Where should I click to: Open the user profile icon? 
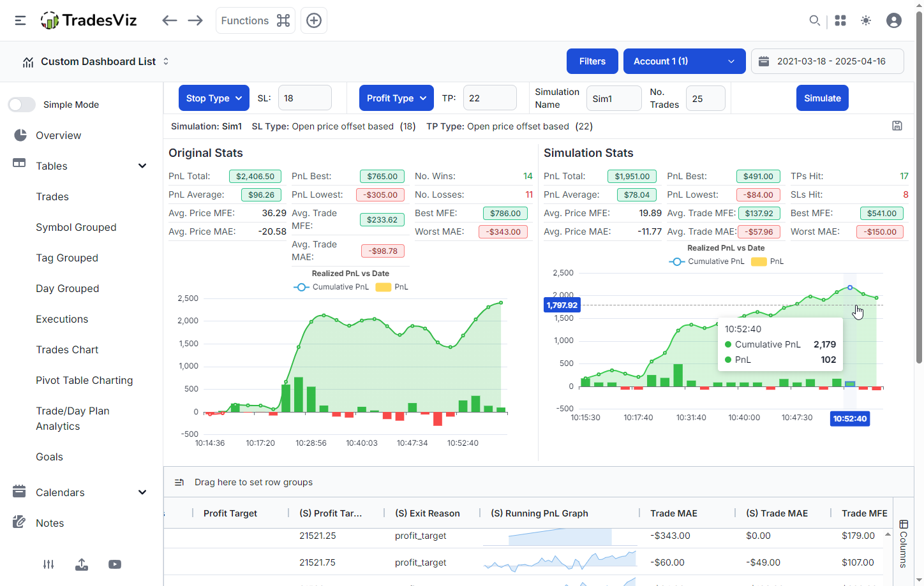[x=893, y=20]
